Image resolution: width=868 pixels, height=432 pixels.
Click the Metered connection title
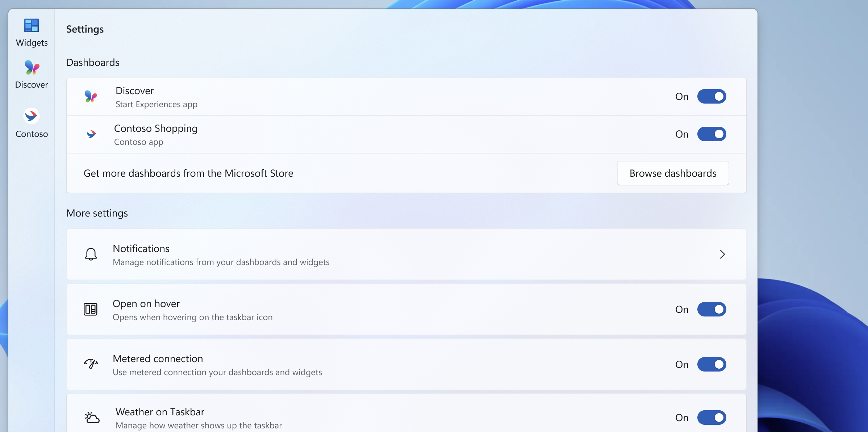coord(158,358)
